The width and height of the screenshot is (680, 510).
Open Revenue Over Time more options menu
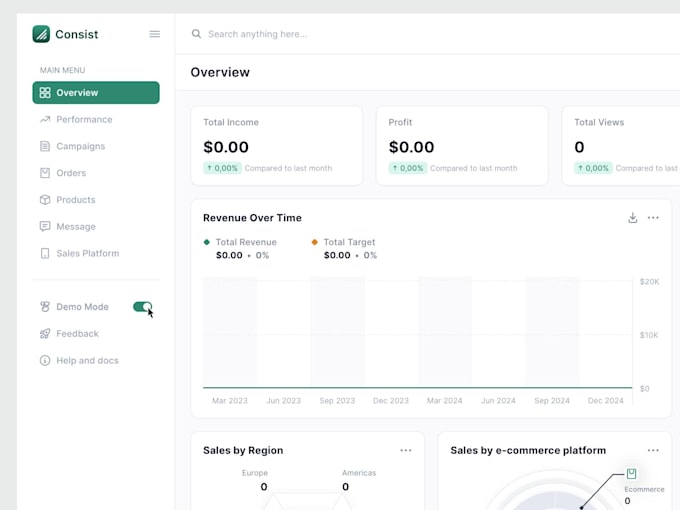tap(653, 218)
